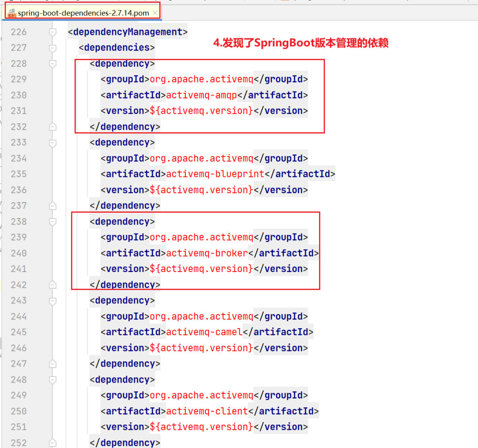Collapse dependency fold at line 238
This screenshot has width=478, height=448.
pyautogui.click(x=53, y=222)
